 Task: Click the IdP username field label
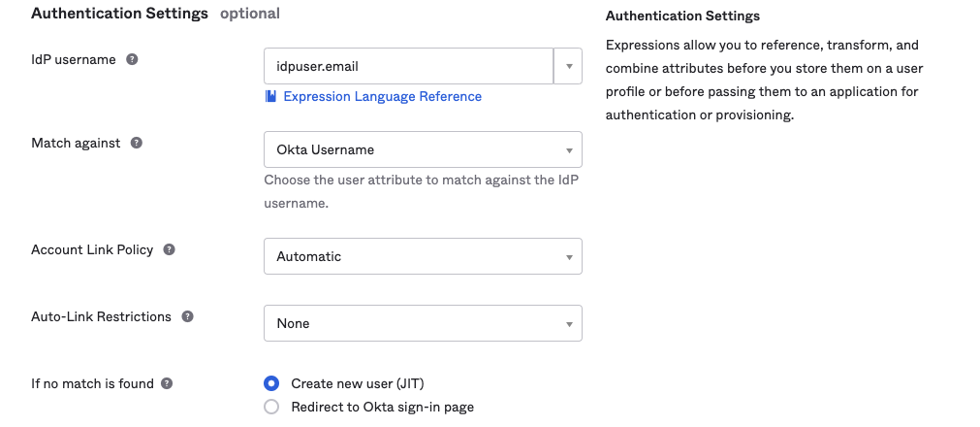click(x=74, y=59)
